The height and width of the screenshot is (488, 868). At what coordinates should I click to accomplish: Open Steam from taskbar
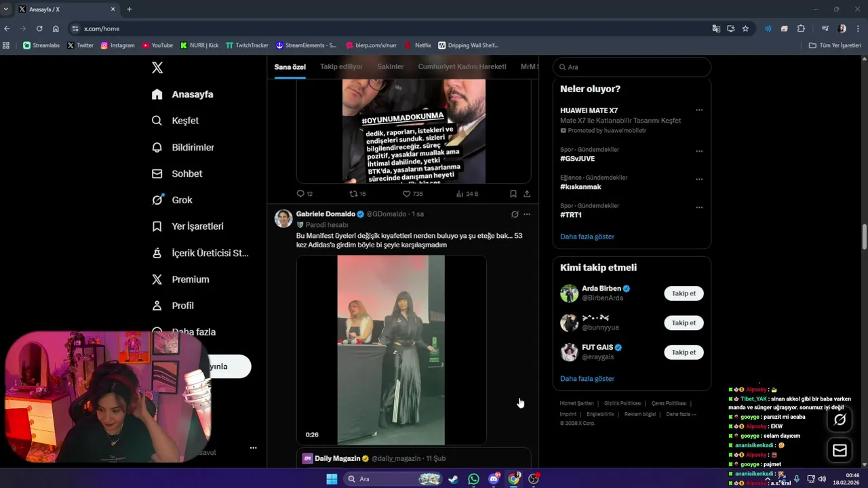click(x=453, y=479)
